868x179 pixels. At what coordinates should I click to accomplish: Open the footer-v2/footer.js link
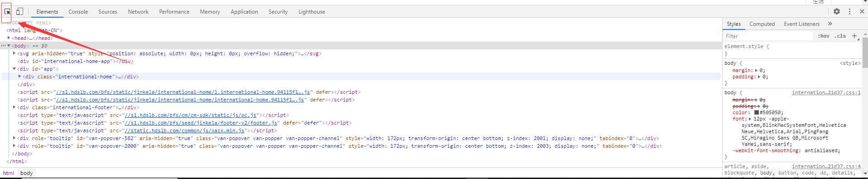point(201,123)
